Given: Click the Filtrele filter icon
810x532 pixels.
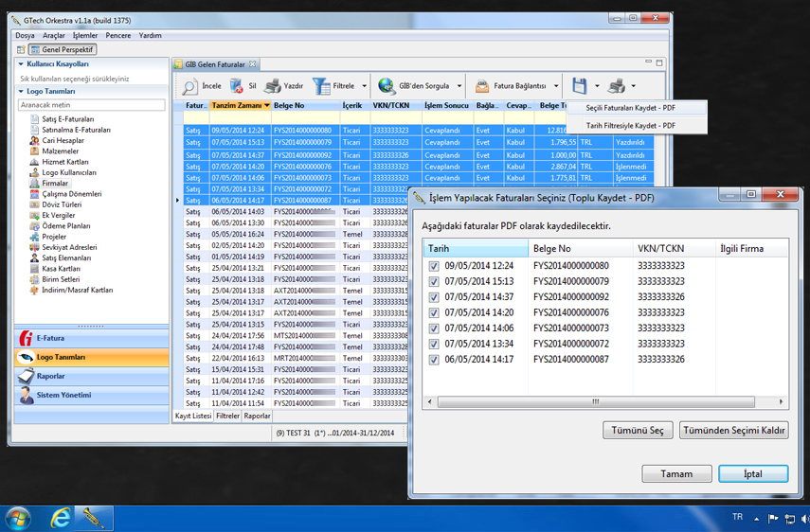Looking at the screenshot, I should (321, 86).
